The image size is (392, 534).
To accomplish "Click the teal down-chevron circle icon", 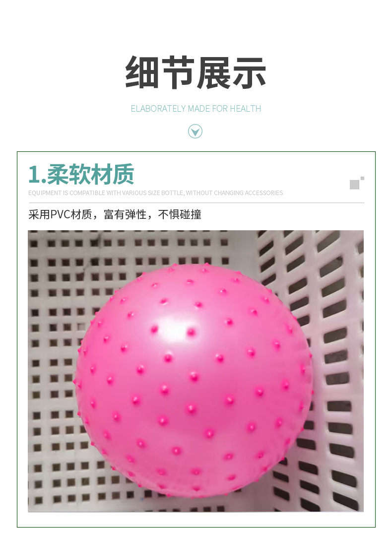I will coord(195,131).
